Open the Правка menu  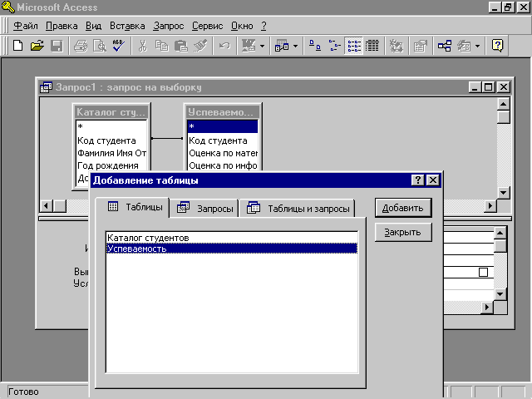(62, 26)
